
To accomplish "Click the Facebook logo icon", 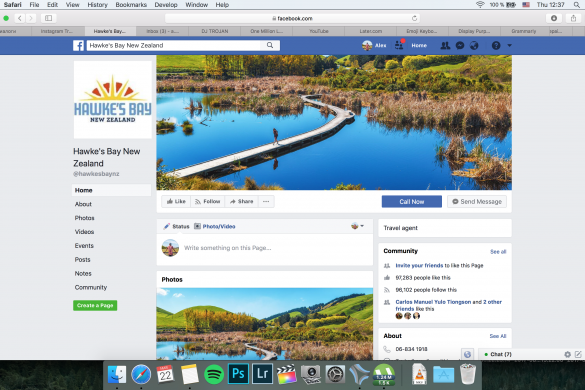I will pyautogui.click(x=78, y=46).
